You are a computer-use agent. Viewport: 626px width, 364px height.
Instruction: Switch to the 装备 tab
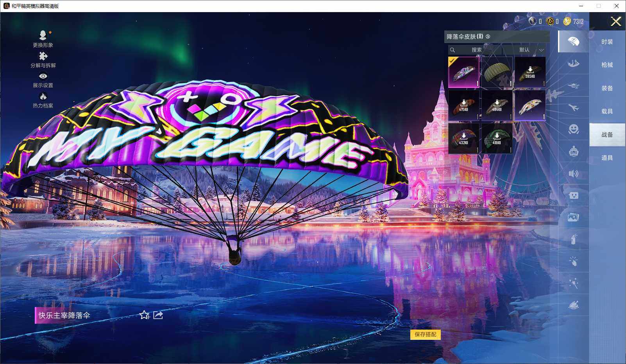coord(607,88)
